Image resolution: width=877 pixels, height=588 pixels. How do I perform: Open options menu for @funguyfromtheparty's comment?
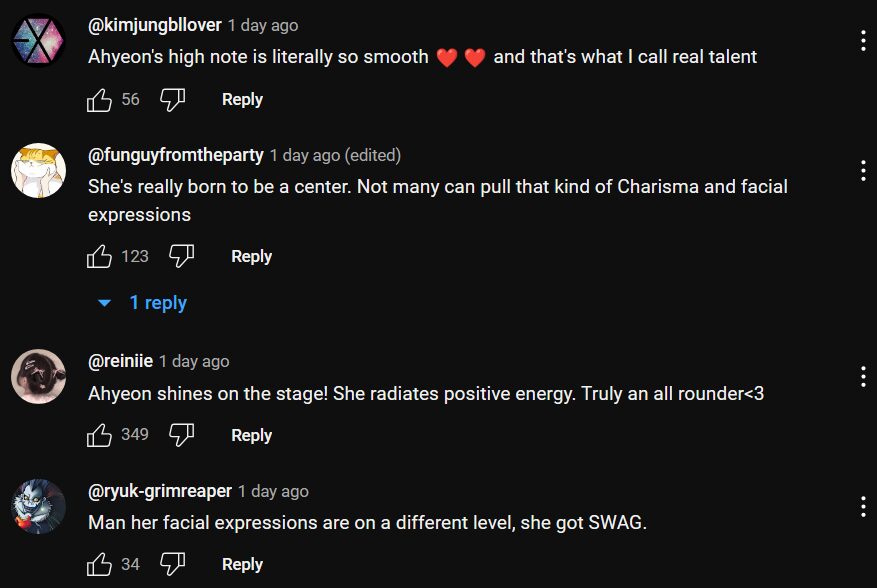[862, 170]
